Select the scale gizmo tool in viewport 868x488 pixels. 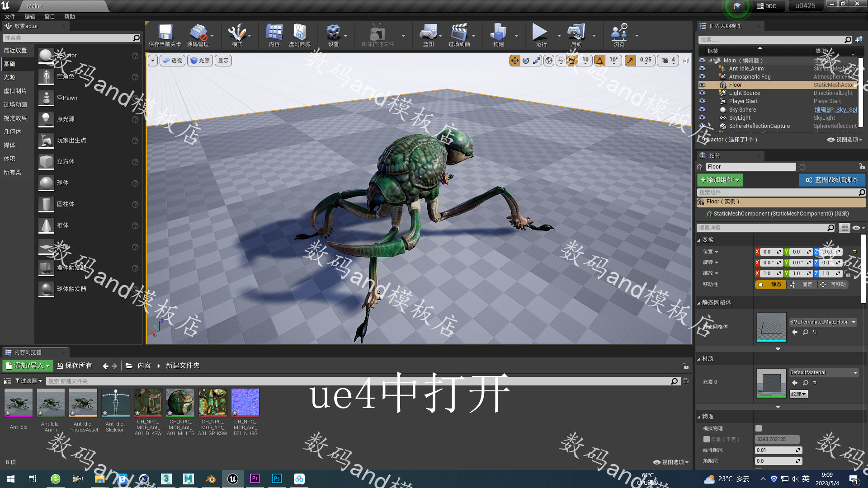(537, 61)
